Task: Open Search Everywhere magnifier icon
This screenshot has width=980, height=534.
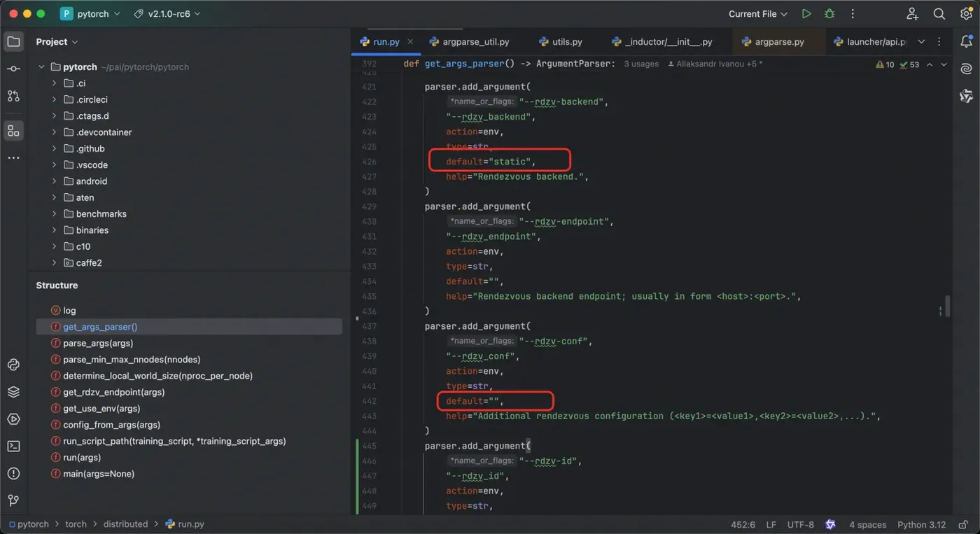Action: (939, 14)
